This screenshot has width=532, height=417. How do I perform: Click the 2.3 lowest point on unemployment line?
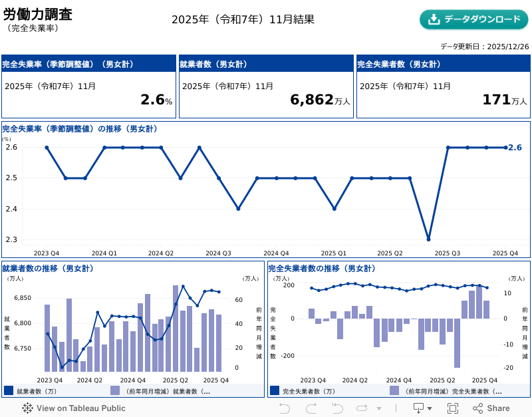[x=428, y=239]
